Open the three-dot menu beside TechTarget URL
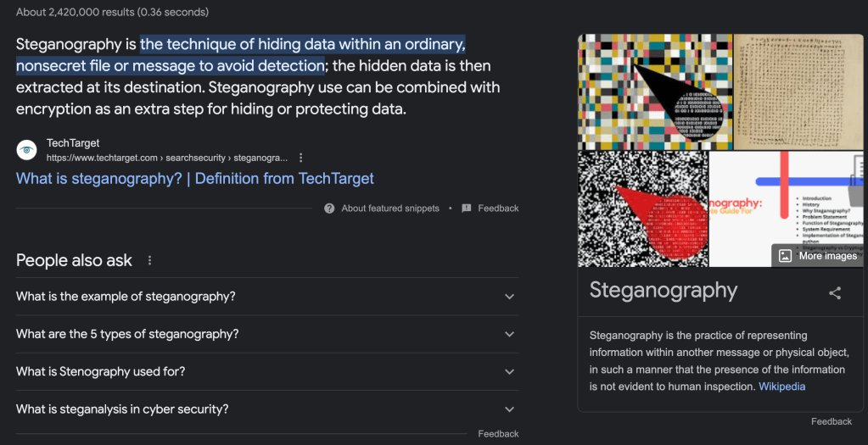The image size is (868, 445). (300, 159)
